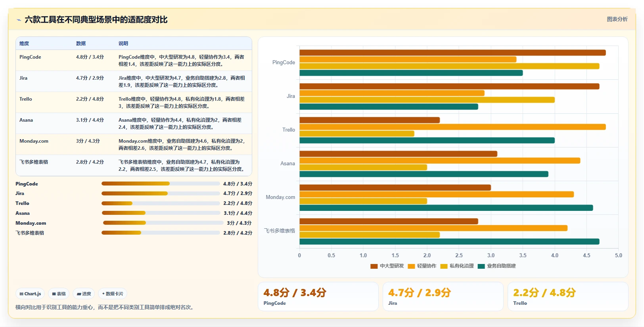Click the footnote text 横向对比用于识别工具
This screenshot has width=644, height=327.
(x=105, y=307)
